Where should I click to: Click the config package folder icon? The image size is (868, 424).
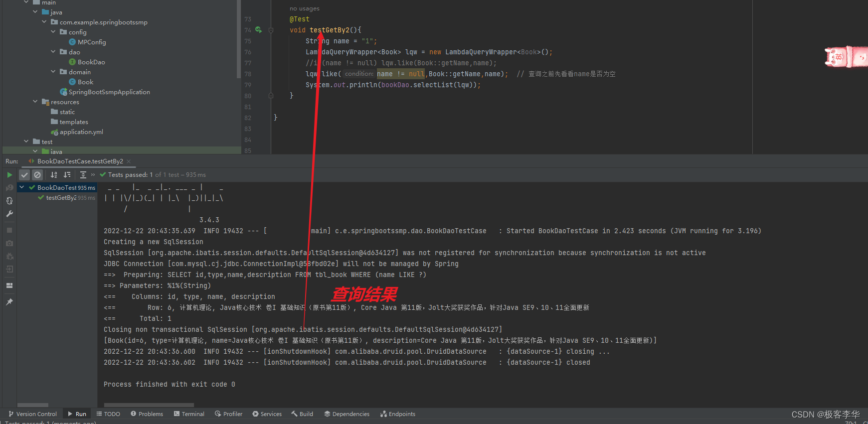[x=63, y=32]
